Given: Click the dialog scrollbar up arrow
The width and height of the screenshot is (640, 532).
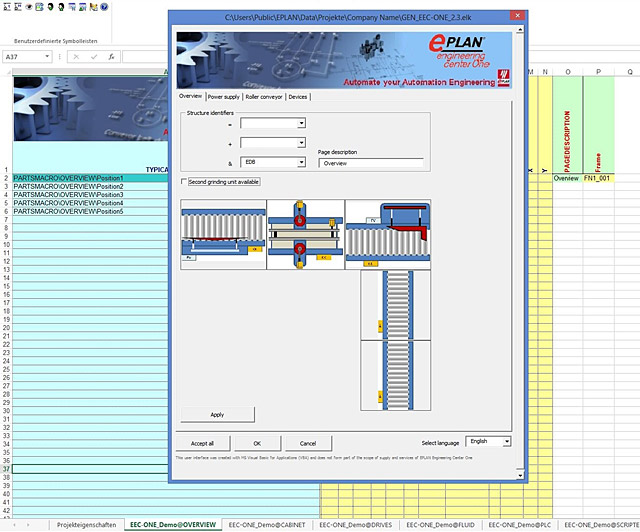Looking at the screenshot, I should point(520,30).
